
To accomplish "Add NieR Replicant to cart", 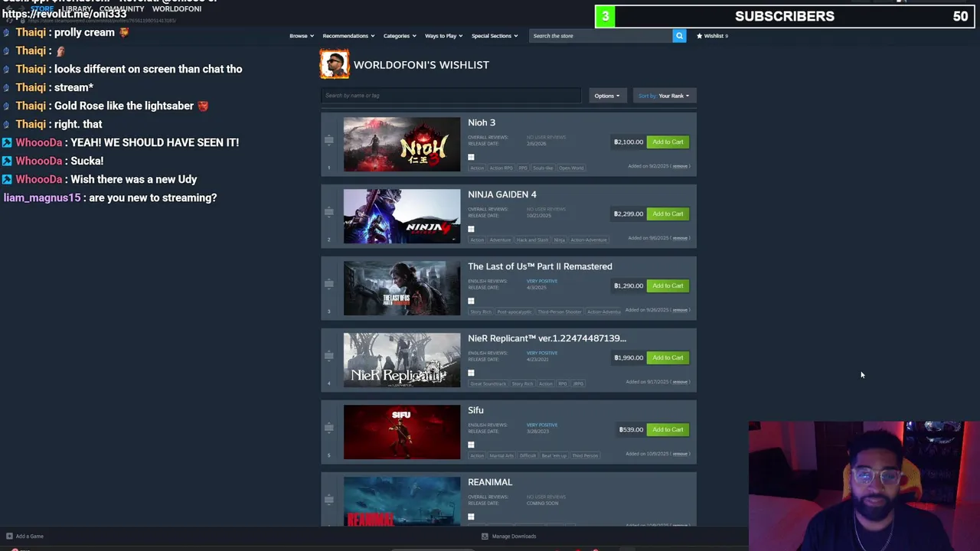I will [668, 357].
